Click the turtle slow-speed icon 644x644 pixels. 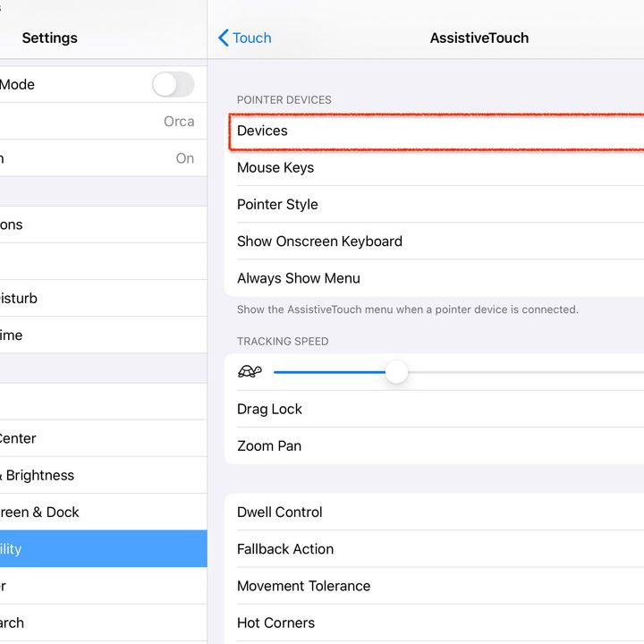coord(250,372)
